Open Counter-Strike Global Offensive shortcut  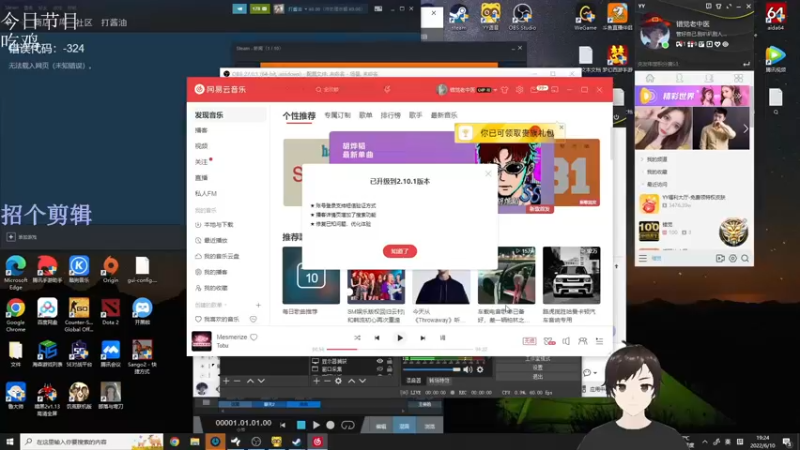79,315
